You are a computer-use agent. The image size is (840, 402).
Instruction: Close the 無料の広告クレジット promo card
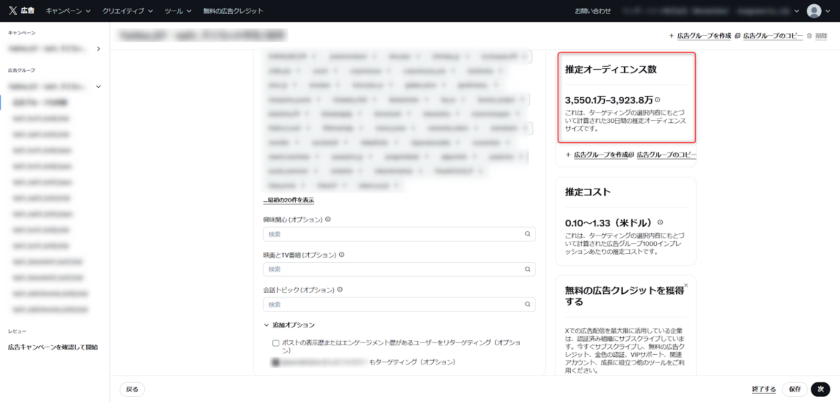tap(686, 285)
